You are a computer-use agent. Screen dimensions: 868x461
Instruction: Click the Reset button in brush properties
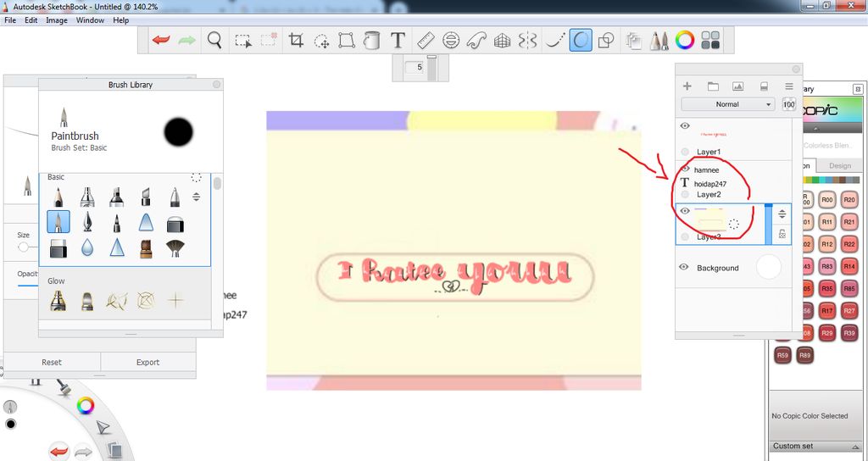pos(52,362)
